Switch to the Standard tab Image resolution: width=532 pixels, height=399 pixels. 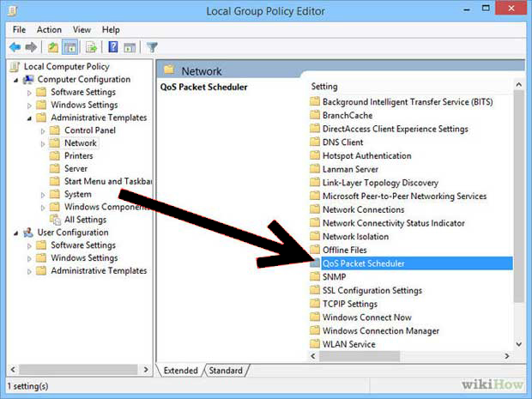tap(225, 371)
